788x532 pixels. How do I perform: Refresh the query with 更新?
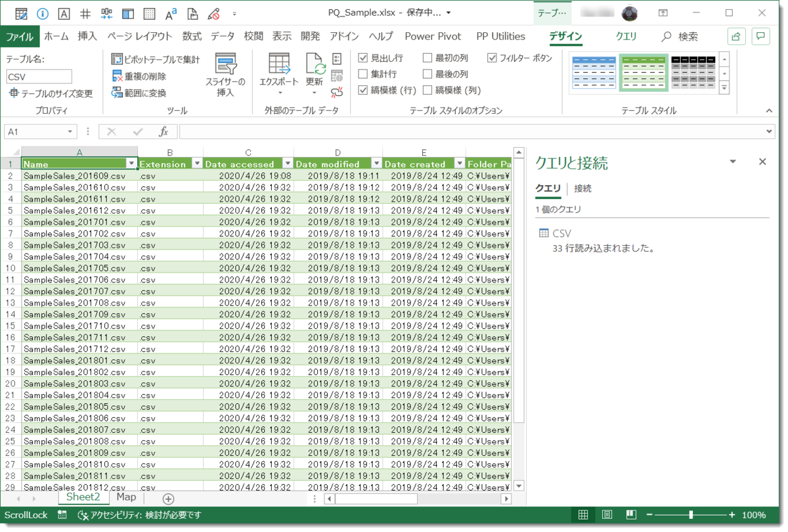[x=315, y=72]
